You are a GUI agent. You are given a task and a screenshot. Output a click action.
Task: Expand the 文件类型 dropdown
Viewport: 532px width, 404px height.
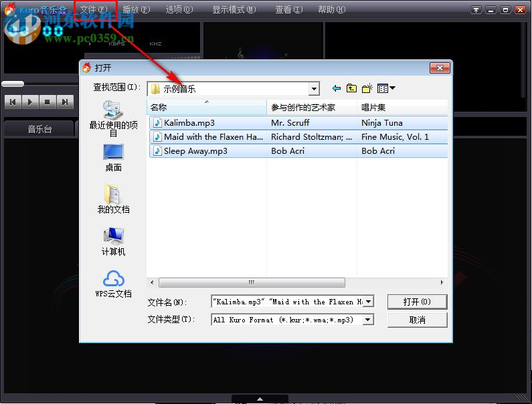pos(368,320)
